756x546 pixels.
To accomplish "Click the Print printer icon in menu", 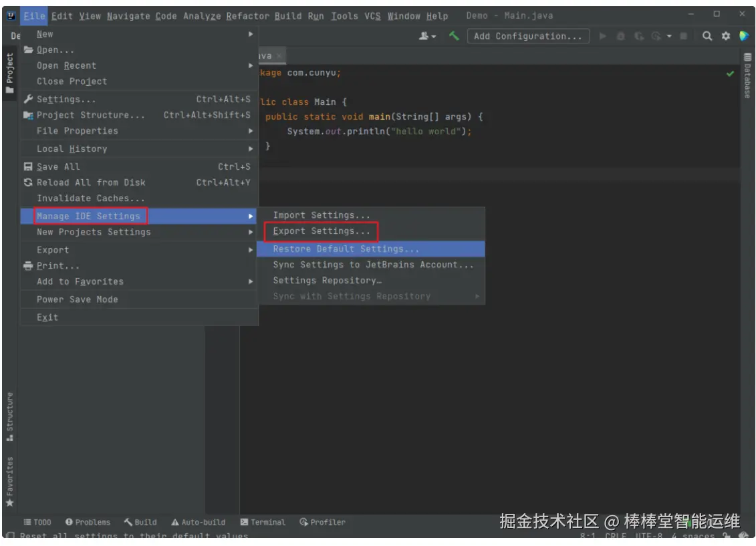I will (29, 266).
